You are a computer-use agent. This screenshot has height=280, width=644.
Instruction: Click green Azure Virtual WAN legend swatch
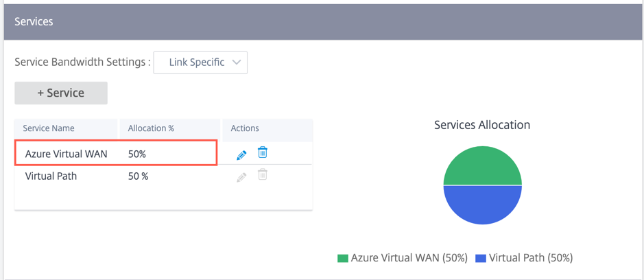pos(342,259)
